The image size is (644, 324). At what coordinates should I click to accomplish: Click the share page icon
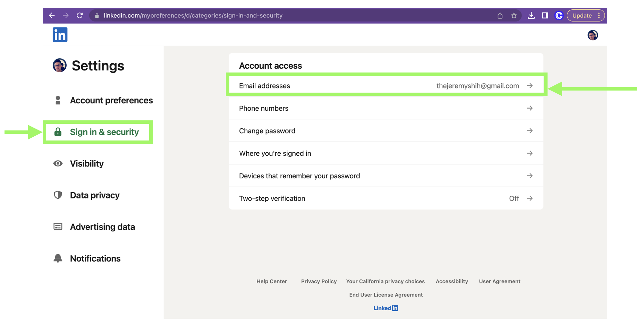[500, 16]
